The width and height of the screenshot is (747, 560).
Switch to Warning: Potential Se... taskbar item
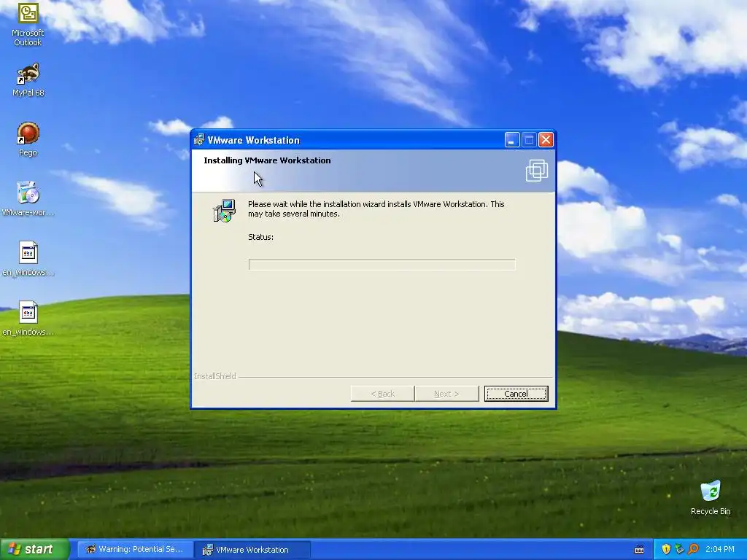point(134,550)
